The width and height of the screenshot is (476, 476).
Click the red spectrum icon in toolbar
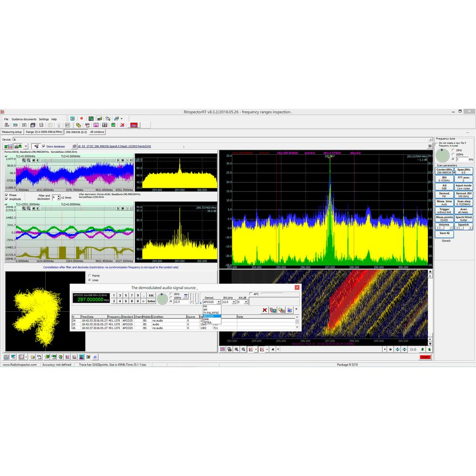point(134,125)
